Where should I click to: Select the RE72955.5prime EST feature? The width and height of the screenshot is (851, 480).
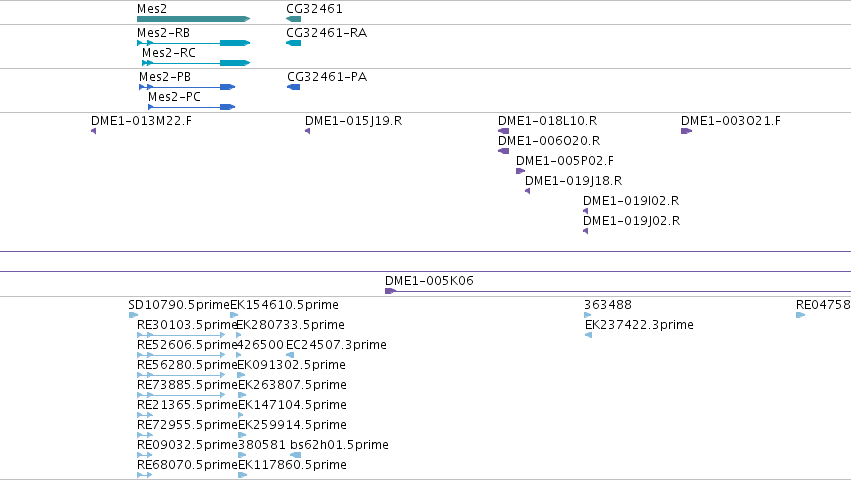145,435
